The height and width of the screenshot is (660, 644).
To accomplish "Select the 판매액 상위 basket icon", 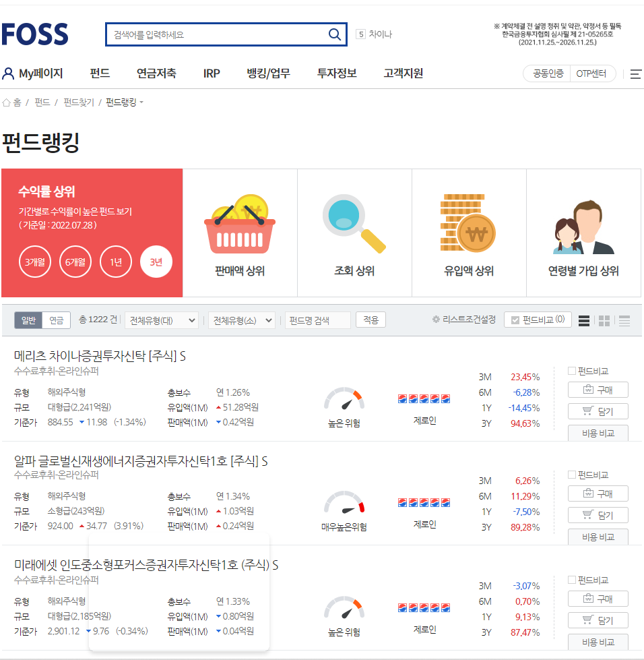I will 240,224.
